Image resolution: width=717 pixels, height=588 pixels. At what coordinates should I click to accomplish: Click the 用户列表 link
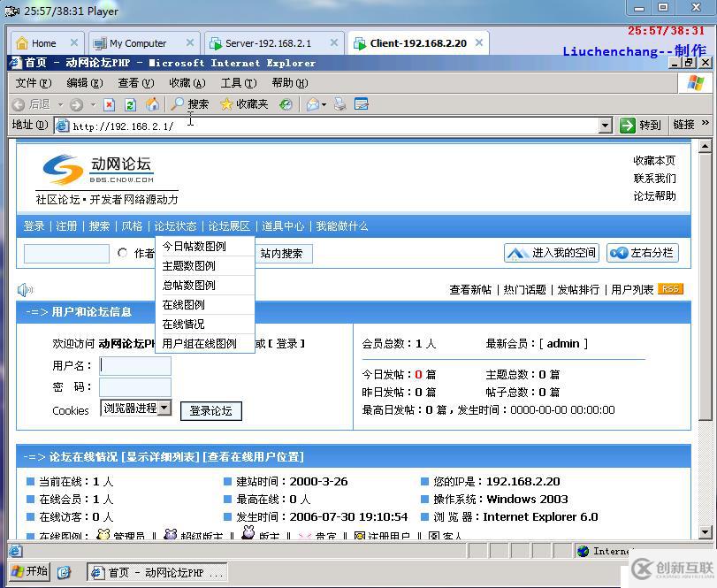tap(632, 289)
